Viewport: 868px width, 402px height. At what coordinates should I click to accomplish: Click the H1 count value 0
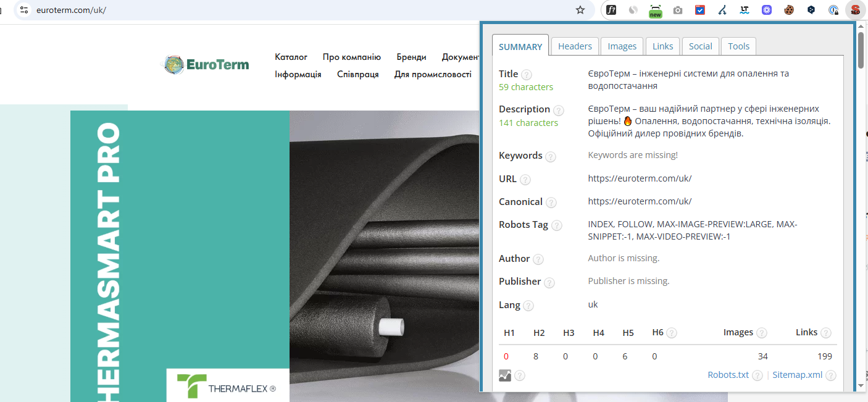506,356
